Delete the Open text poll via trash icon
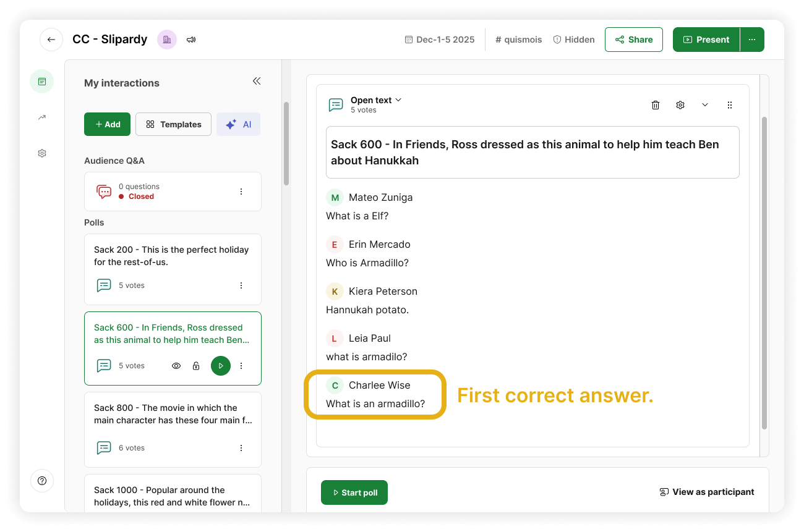The width and height of the screenshot is (804, 532). coord(656,105)
